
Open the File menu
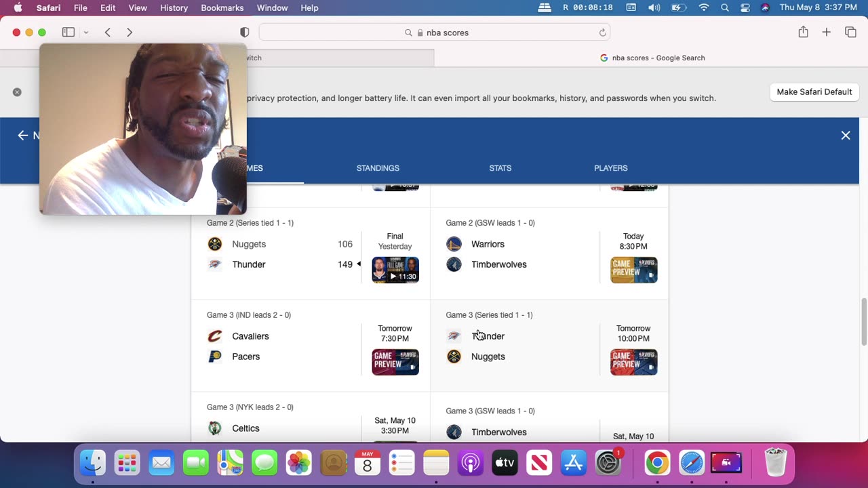click(x=80, y=7)
